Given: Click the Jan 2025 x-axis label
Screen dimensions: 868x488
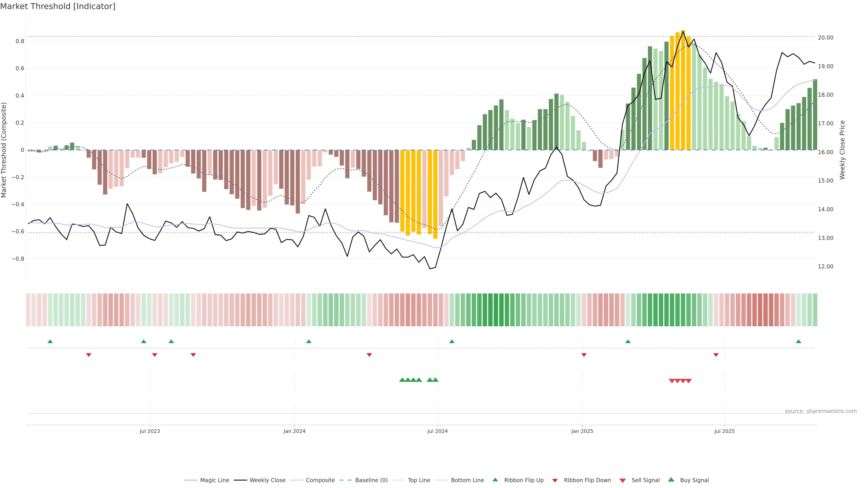Looking at the screenshot, I should pyautogui.click(x=582, y=431).
